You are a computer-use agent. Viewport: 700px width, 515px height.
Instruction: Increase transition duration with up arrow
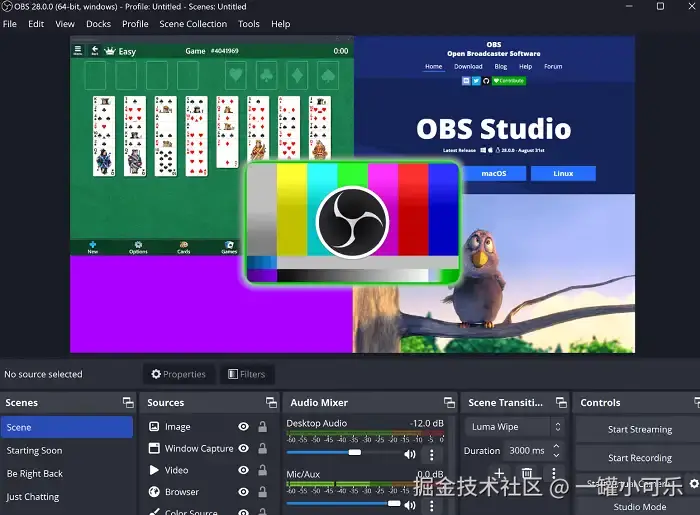556,446
